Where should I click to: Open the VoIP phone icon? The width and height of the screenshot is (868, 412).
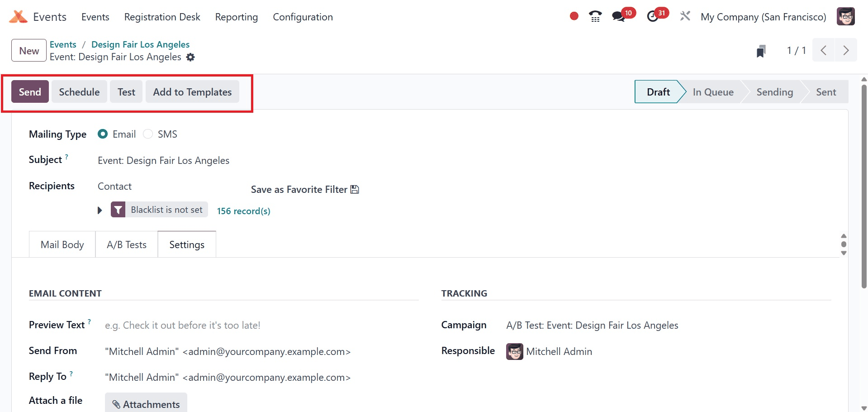click(595, 17)
